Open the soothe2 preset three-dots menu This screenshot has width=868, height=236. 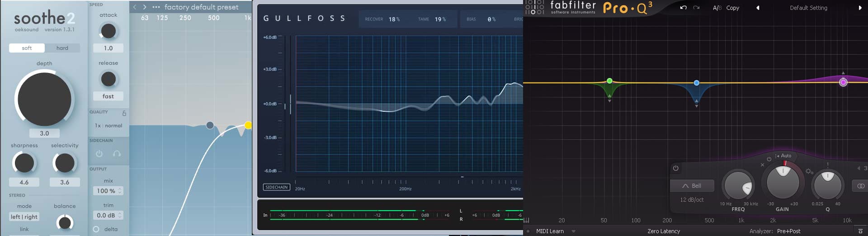156,7
